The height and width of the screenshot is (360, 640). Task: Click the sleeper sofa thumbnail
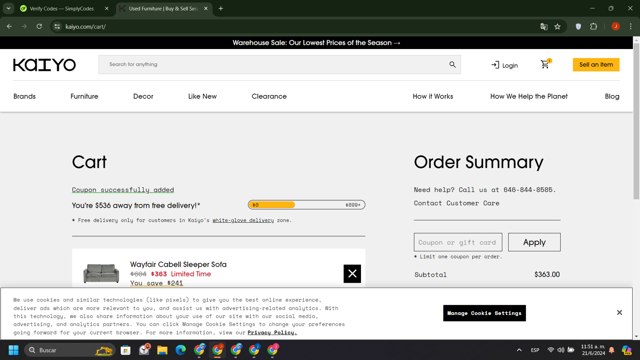[x=101, y=273]
